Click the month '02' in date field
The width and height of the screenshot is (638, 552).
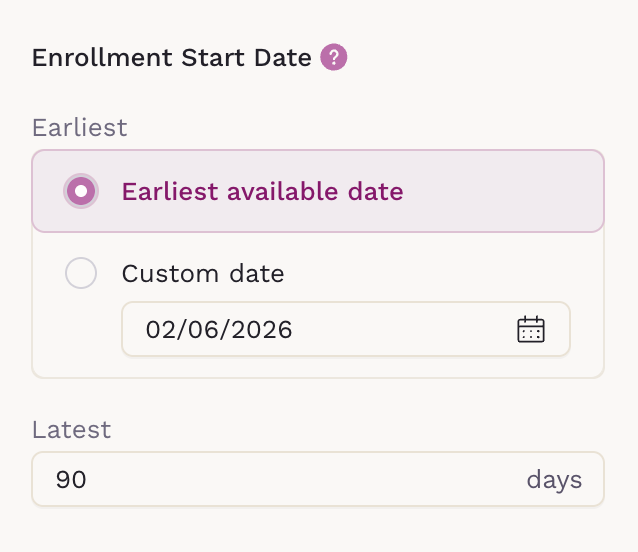pos(161,330)
